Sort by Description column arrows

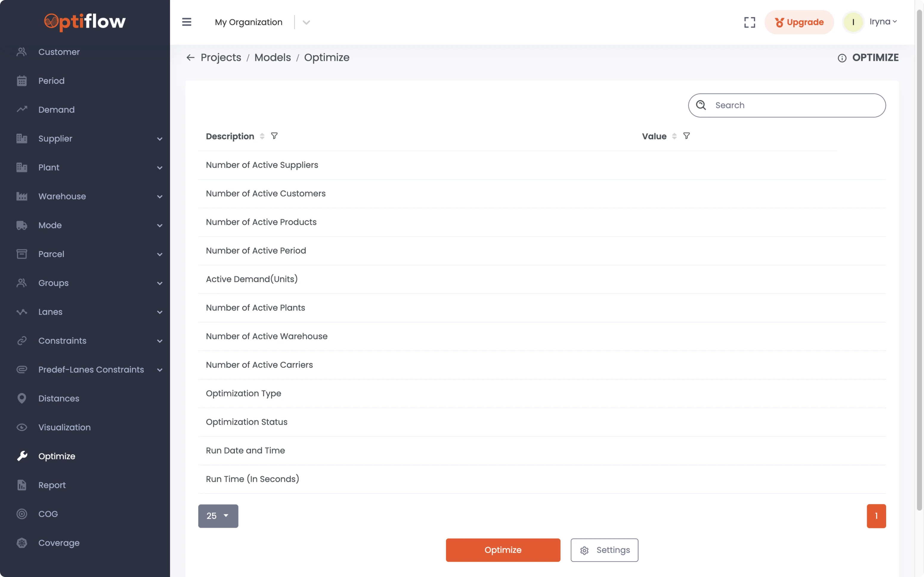click(262, 136)
